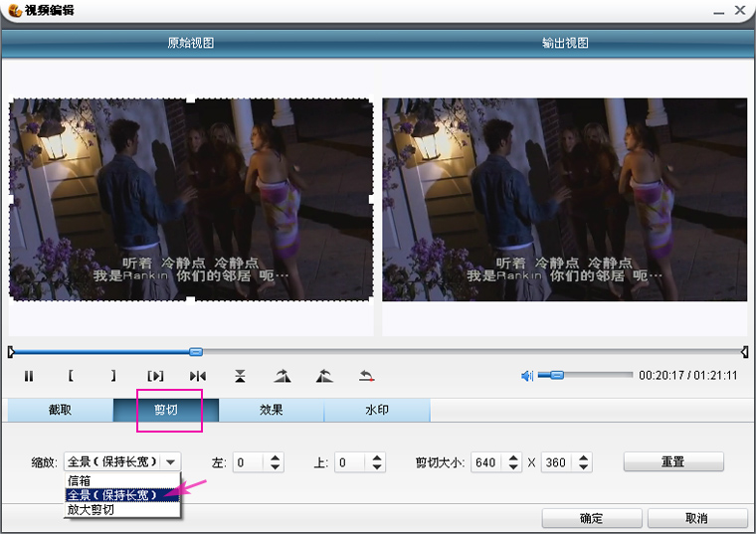
Task: Adjust the volume slider handle
Action: point(556,375)
